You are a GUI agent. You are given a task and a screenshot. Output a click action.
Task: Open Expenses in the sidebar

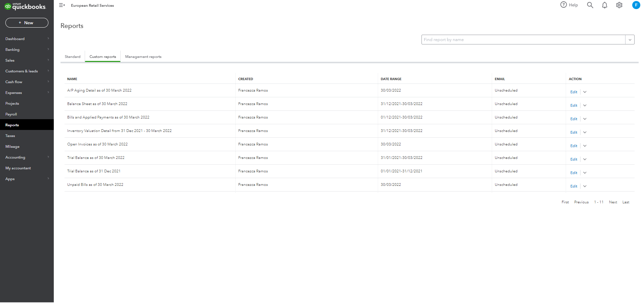pos(27,93)
